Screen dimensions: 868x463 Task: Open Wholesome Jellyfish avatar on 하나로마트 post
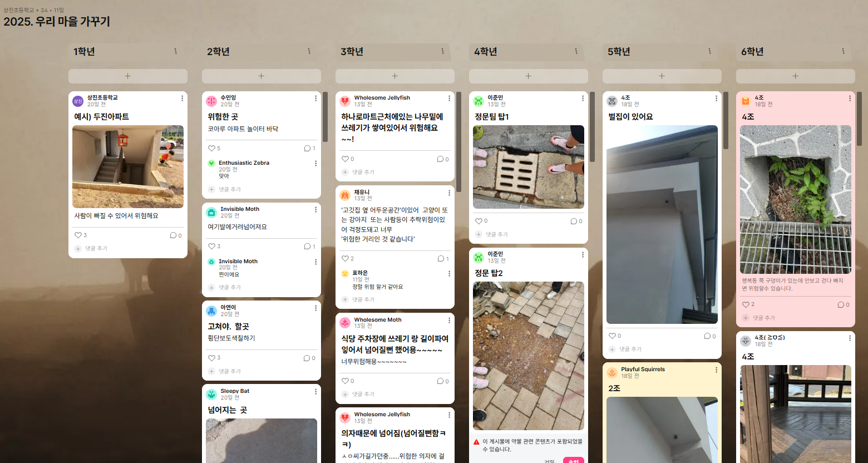(345, 101)
